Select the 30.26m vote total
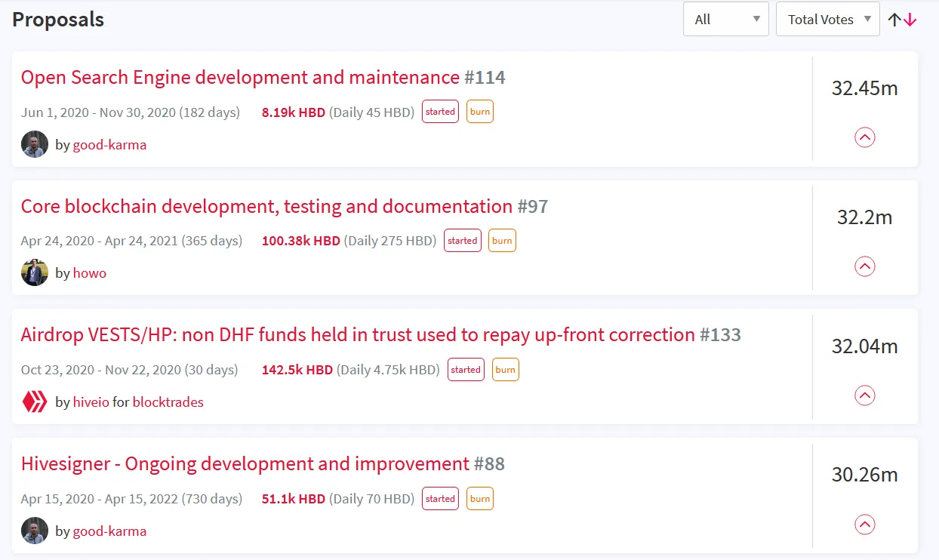 (865, 475)
